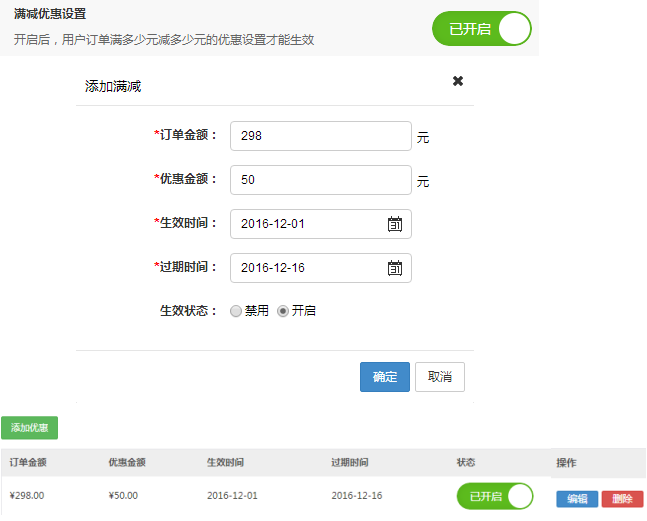This screenshot has height=521, width=647.
Task: Toggle the 已开启 status switch in table row
Action: coord(496,497)
